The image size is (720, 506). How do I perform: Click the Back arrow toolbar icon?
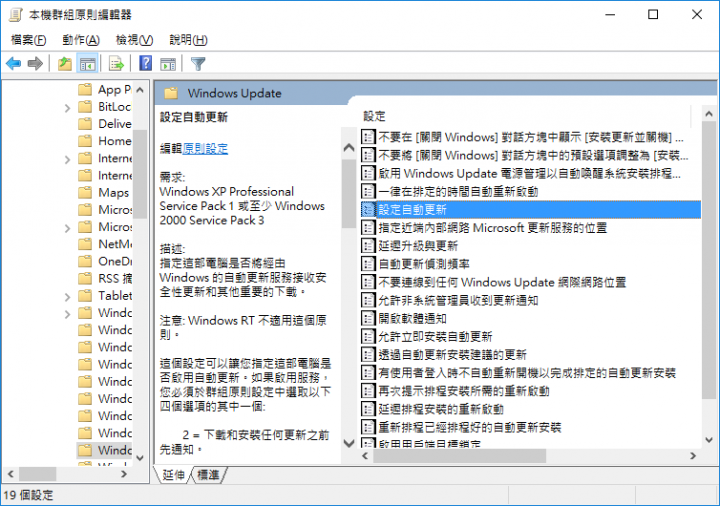click(x=14, y=63)
